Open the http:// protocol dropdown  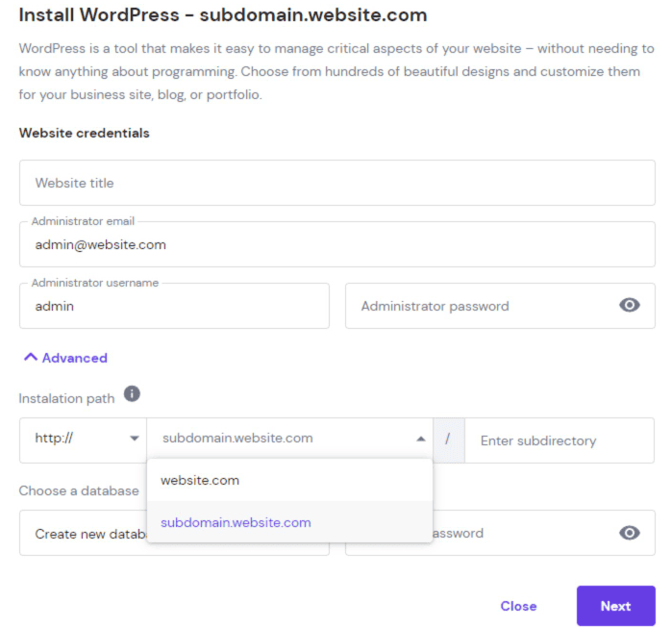coord(83,440)
